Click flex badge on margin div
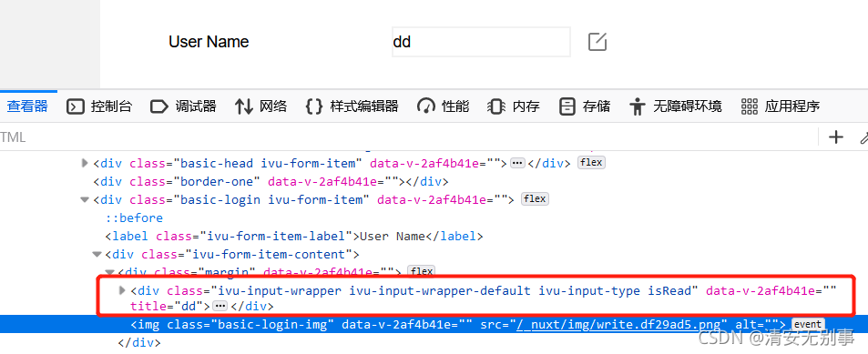868x354 pixels. click(422, 271)
